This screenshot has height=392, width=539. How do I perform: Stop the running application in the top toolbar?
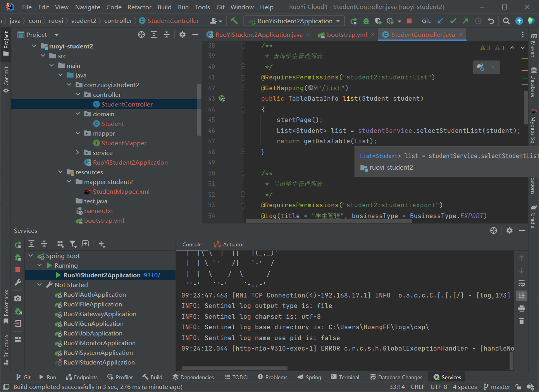pos(409,21)
